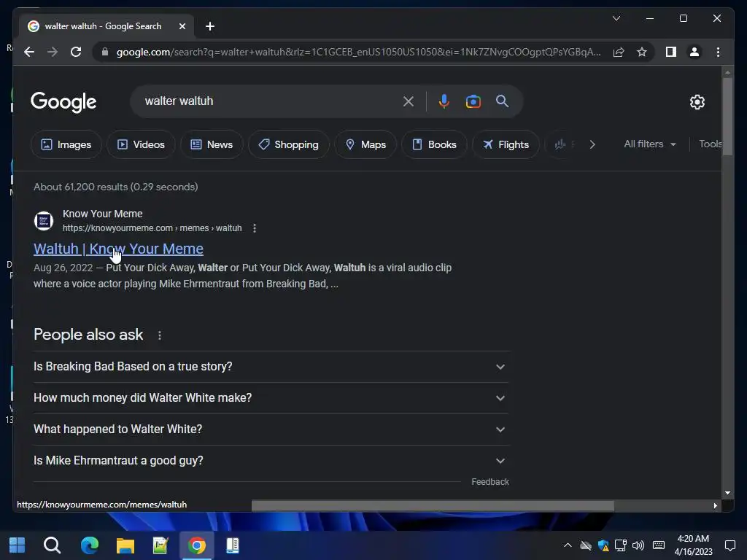Open People also ask options menu

pos(160,335)
